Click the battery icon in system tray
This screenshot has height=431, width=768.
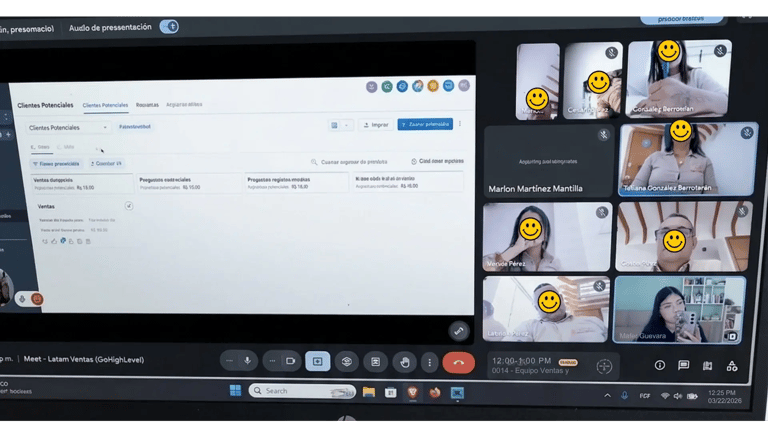pos(692,396)
